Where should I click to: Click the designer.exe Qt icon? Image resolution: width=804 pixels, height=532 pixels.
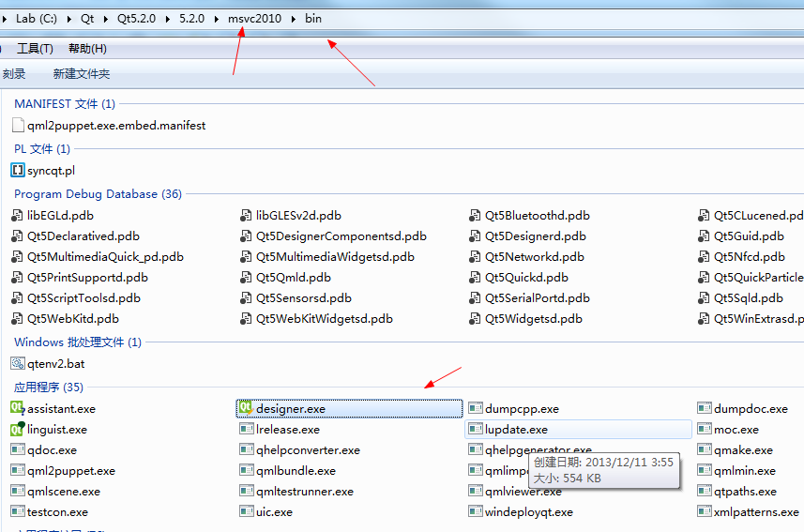tap(246, 408)
